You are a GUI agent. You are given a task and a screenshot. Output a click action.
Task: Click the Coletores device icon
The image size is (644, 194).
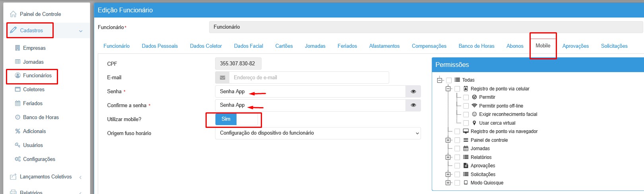[x=17, y=89]
